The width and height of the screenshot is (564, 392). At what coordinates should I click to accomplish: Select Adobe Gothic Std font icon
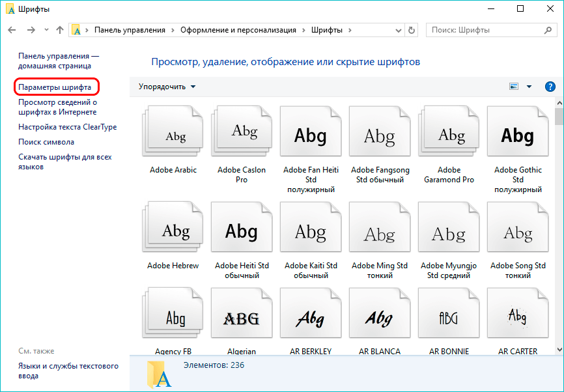(x=518, y=132)
